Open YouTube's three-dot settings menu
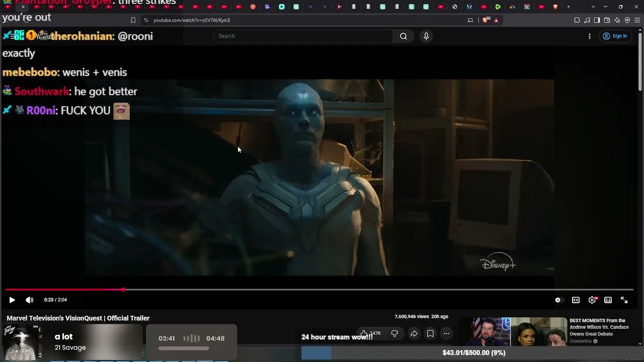644x362 pixels. click(590, 36)
